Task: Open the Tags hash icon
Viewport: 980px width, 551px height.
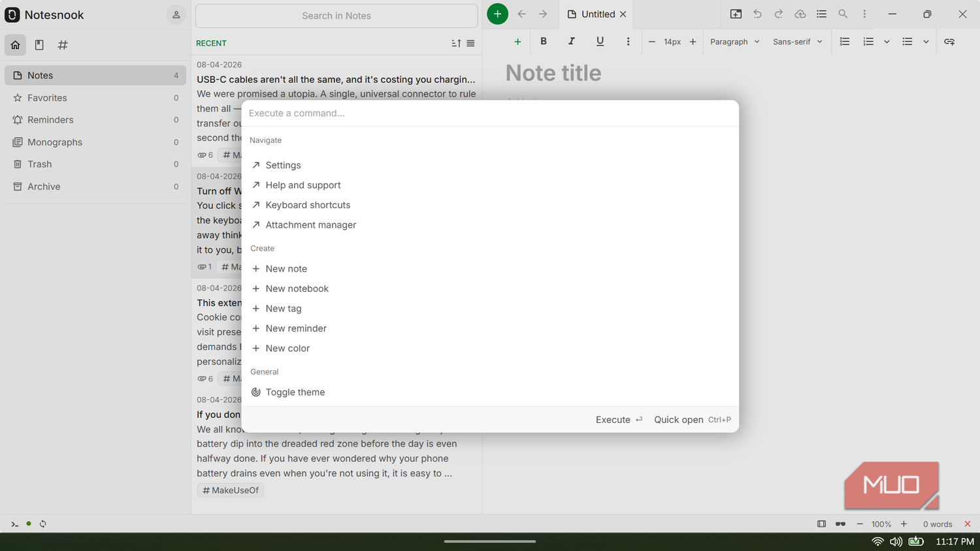Action: [63, 45]
